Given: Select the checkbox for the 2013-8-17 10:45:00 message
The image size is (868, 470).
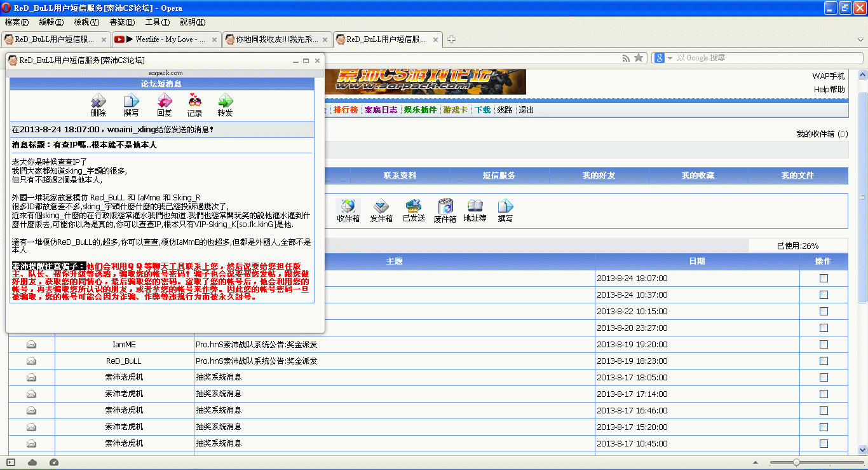Looking at the screenshot, I should (x=824, y=443).
